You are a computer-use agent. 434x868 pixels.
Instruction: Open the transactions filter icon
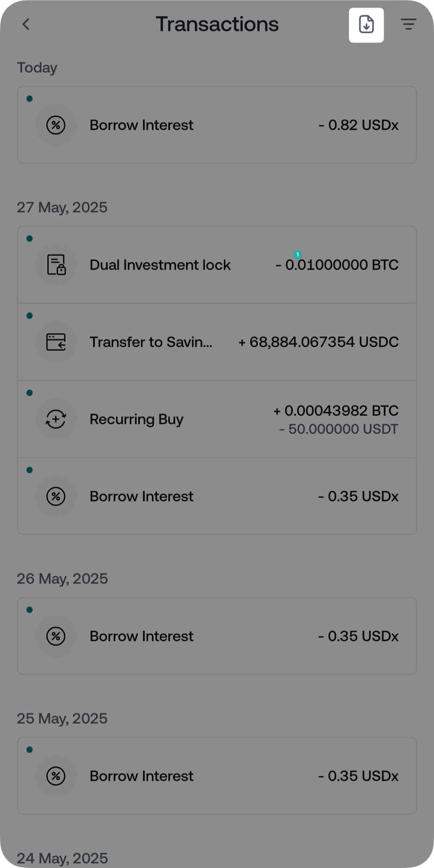click(x=408, y=25)
